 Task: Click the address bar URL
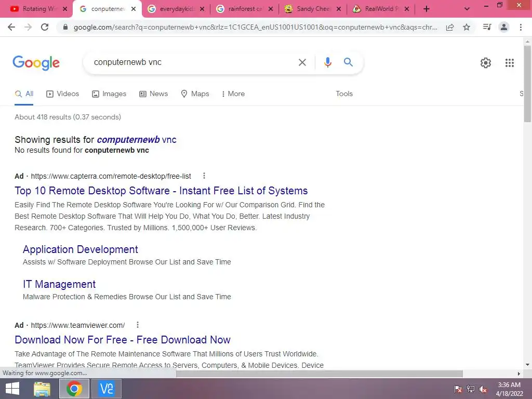click(x=255, y=27)
